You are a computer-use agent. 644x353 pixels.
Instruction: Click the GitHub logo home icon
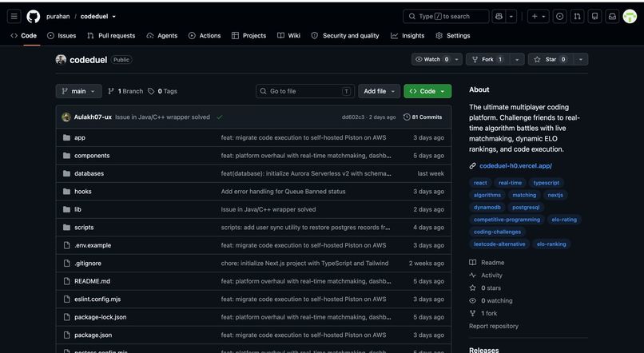point(34,17)
